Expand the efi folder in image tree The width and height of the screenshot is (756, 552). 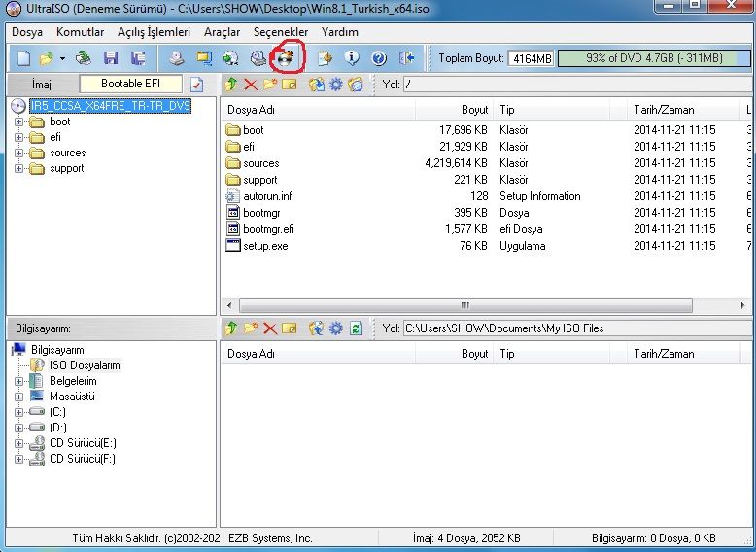[x=18, y=137]
